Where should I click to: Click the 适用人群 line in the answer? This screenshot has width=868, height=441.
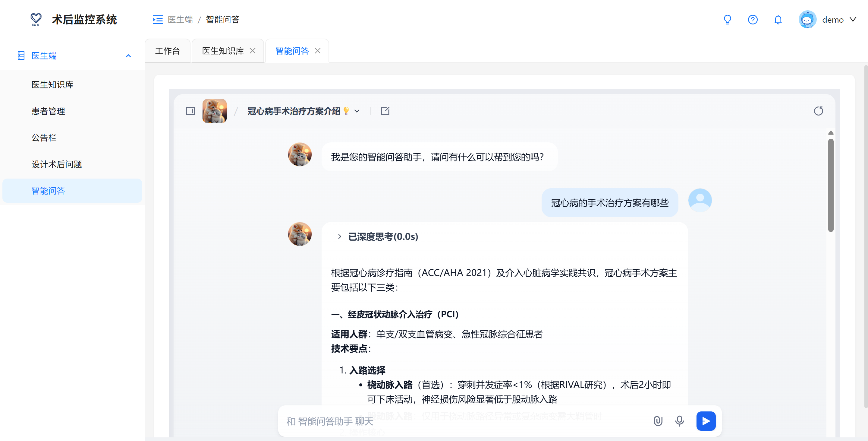click(437, 334)
